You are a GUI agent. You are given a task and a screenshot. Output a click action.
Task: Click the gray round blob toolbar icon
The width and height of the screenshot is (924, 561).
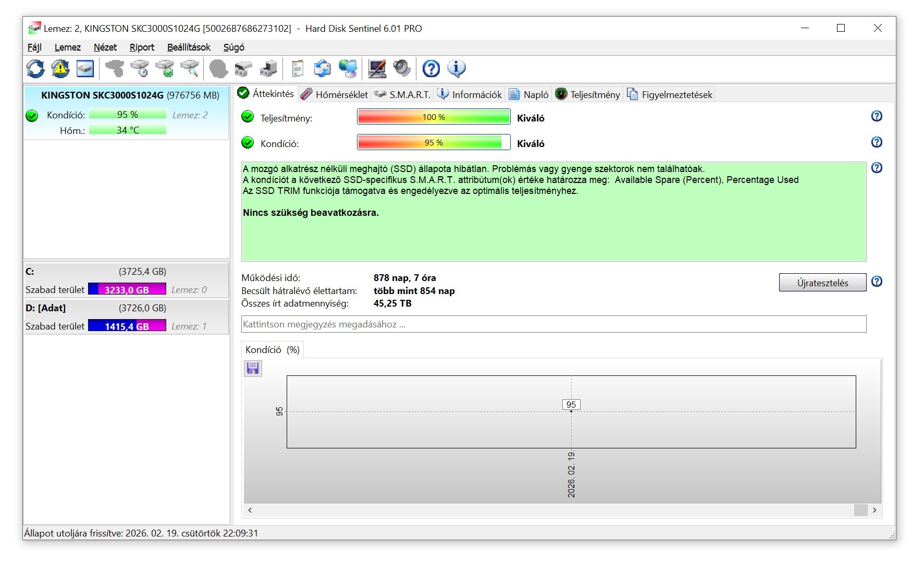218,68
